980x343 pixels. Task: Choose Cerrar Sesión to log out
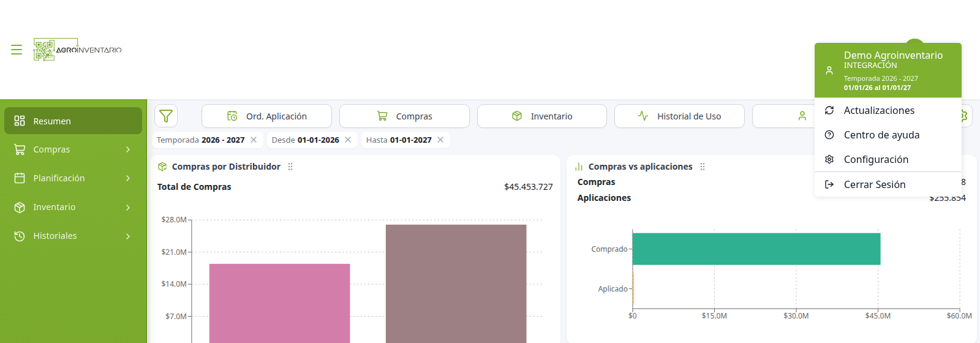(888, 184)
